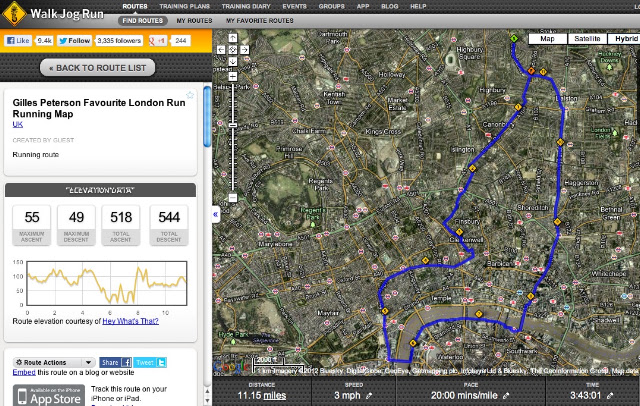Click the green start marker on the route
640x406 pixels.
click(514, 38)
